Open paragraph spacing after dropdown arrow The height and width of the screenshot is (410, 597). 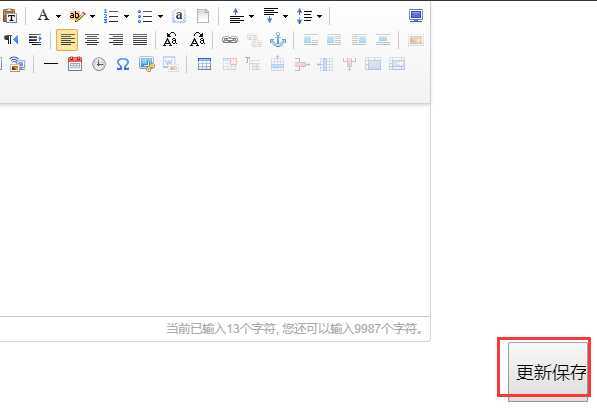pyautogui.click(x=286, y=16)
